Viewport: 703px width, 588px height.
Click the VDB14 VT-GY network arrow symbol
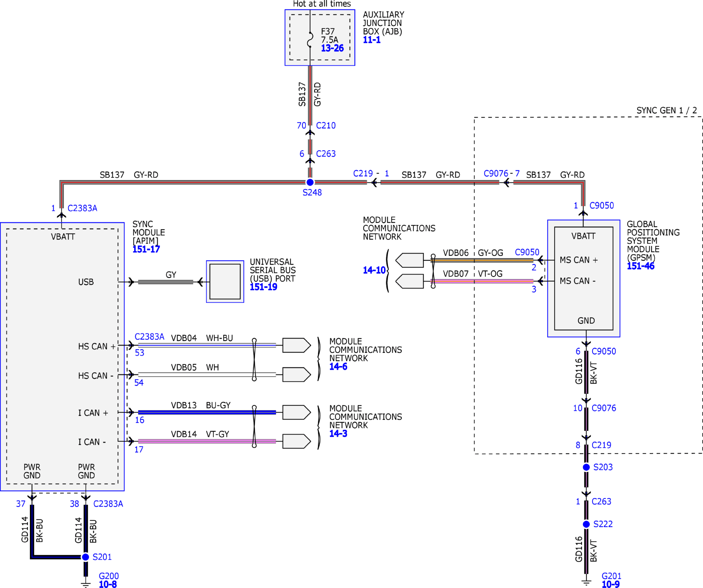(x=297, y=441)
